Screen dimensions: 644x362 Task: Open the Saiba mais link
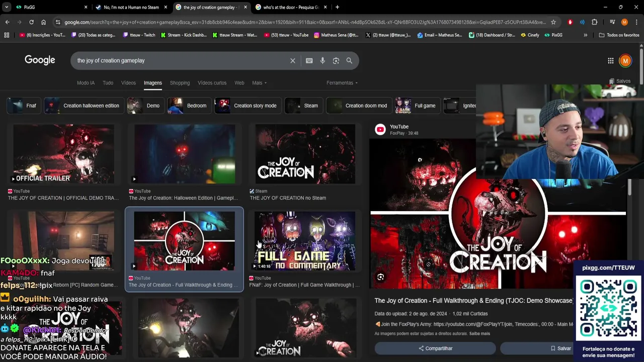pos(479,333)
